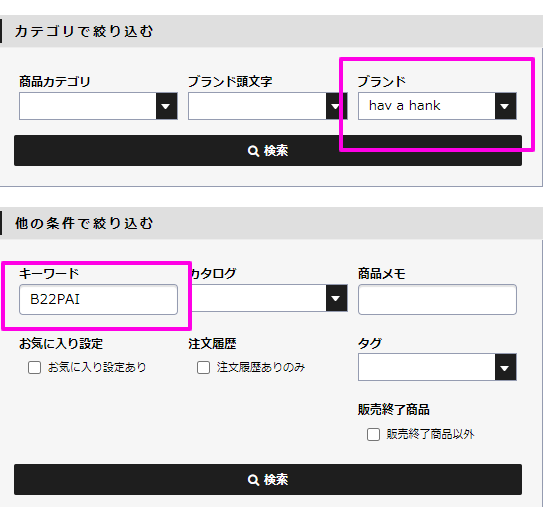Click the ブランド頭文字 select box
Viewport: 544px width, 507px height.
[268, 106]
